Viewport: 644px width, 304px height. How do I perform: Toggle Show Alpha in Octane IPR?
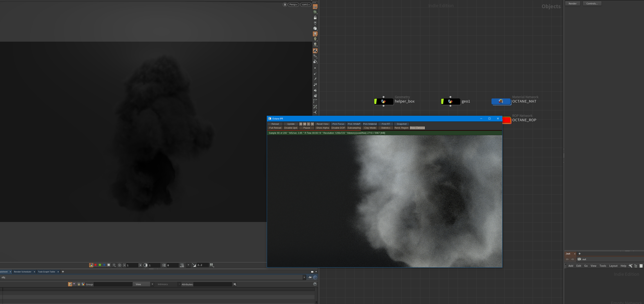tap(322, 128)
